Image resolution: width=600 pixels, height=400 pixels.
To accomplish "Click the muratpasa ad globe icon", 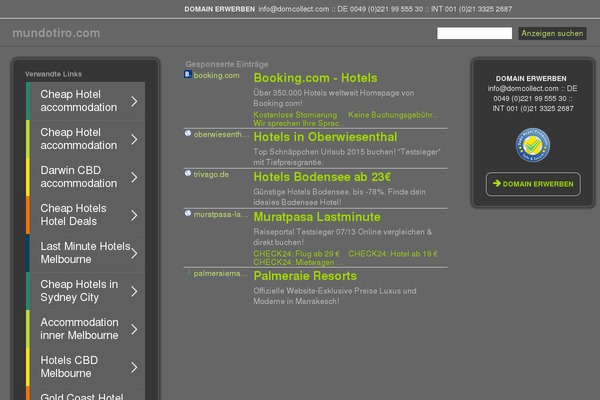I will pyautogui.click(x=188, y=213).
